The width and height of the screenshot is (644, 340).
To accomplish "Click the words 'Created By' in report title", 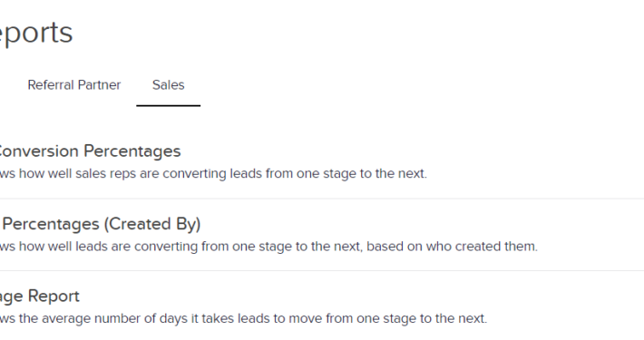I will tap(152, 224).
